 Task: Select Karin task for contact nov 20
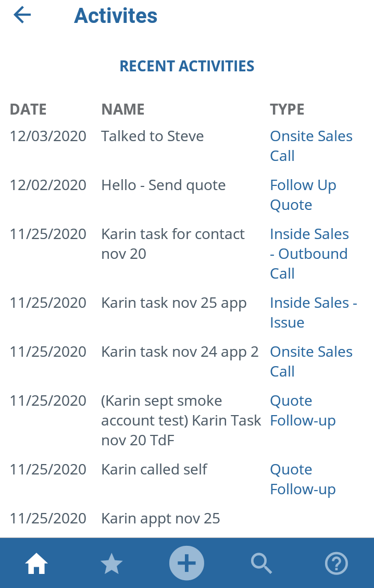coord(172,244)
